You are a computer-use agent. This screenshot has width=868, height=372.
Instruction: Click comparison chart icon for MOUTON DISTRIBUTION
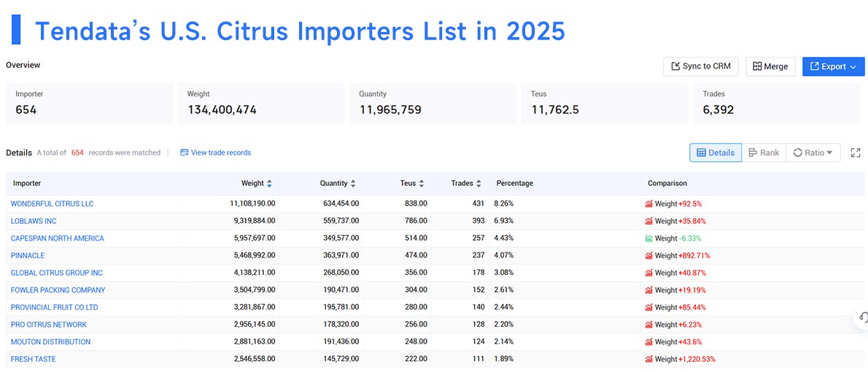click(x=648, y=341)
